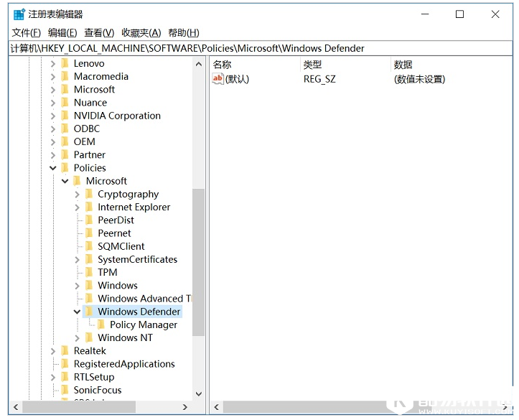Select the RegisteredApplications key
Viewport: 519px width, 420px height.
tap(124, 364)
